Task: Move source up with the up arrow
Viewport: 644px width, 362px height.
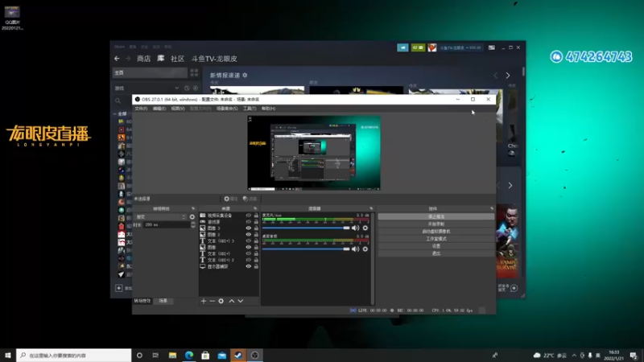Action: pyautogui.click(x=232, y=301)
